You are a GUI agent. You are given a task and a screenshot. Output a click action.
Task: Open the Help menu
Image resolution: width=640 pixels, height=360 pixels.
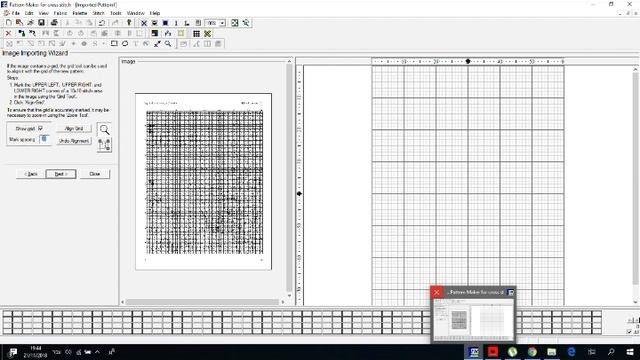tap(155, 13)
